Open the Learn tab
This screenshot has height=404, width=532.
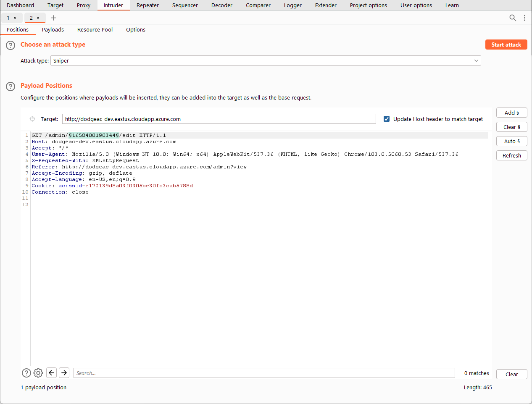pyautogui.click(x=452, y=5)
